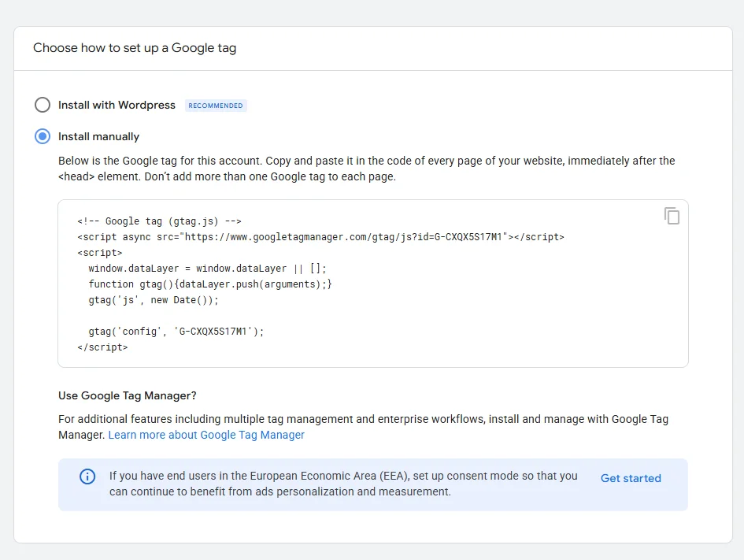Click the function gtag() code line
744x560 pixels.
point(210,284)
